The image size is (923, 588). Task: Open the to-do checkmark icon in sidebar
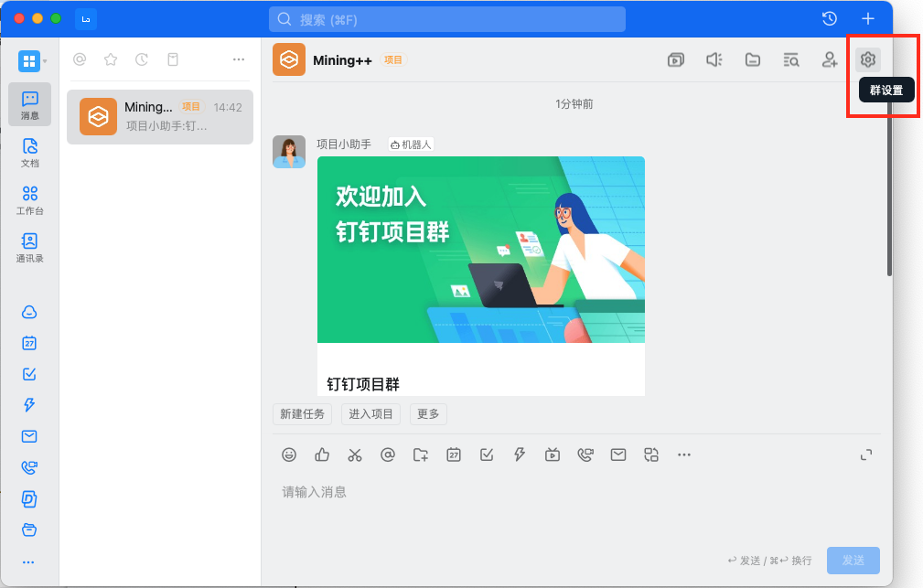coord(29,374)
